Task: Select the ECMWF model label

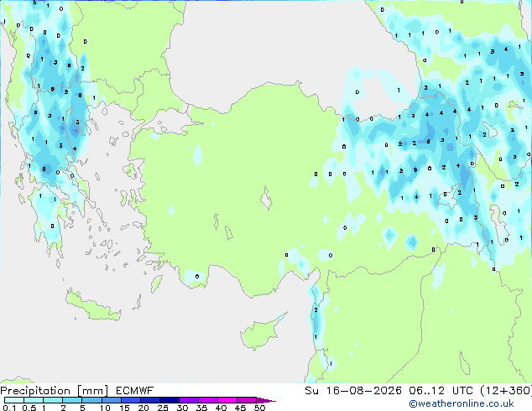Action: [x=135, y=391]
